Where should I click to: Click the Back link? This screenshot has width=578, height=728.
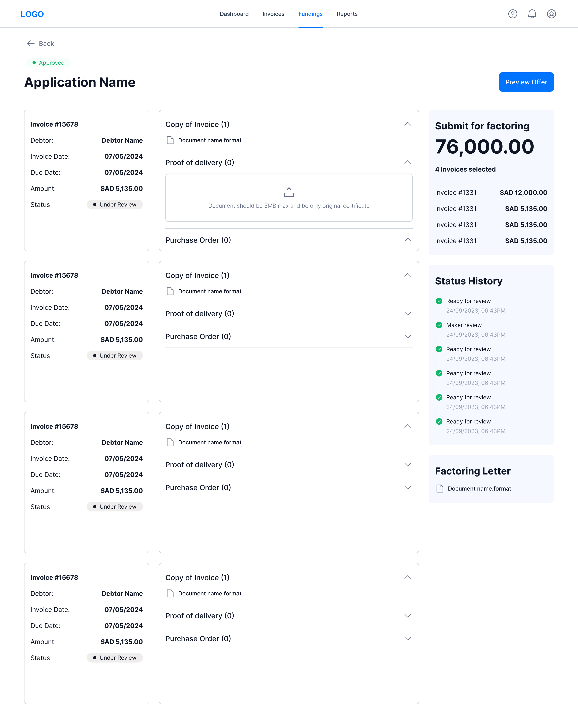pos(46,43)
